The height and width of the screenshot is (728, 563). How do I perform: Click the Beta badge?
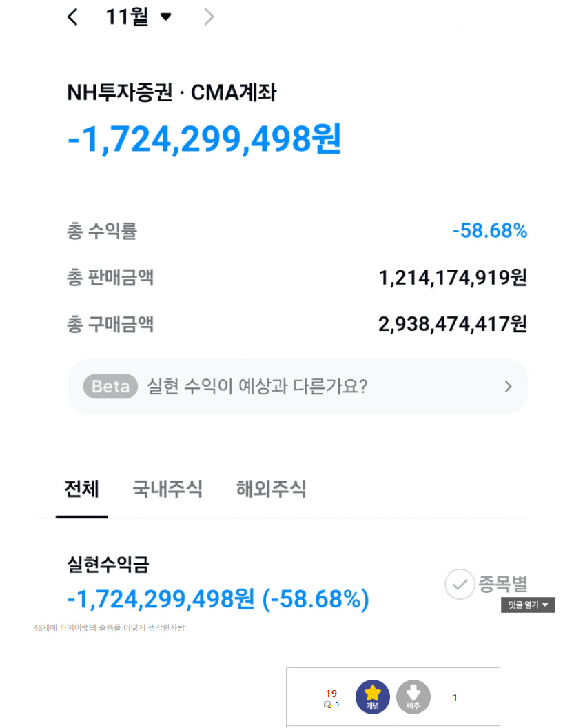(110, 386)
